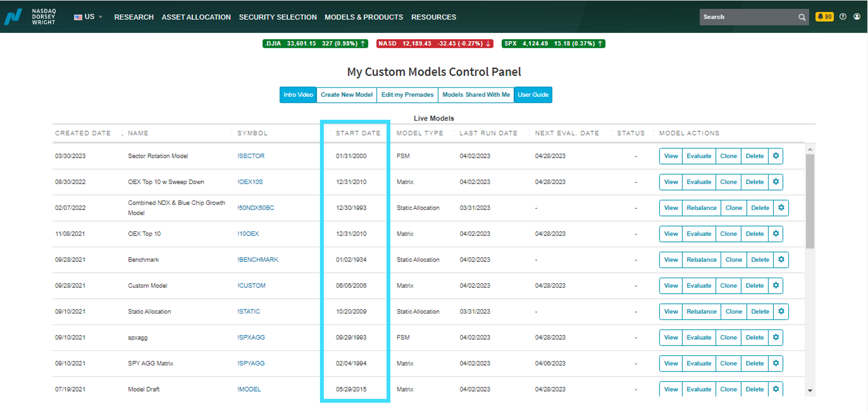This screenshot has width=868, height=411.
Task: Sort by Status column header
Action: pos(631,133)
